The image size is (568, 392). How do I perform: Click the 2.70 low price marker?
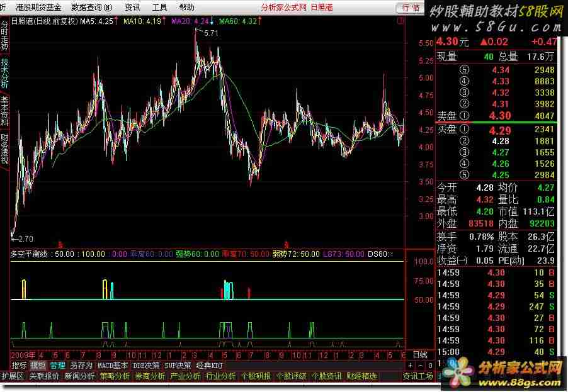point(25,239)
